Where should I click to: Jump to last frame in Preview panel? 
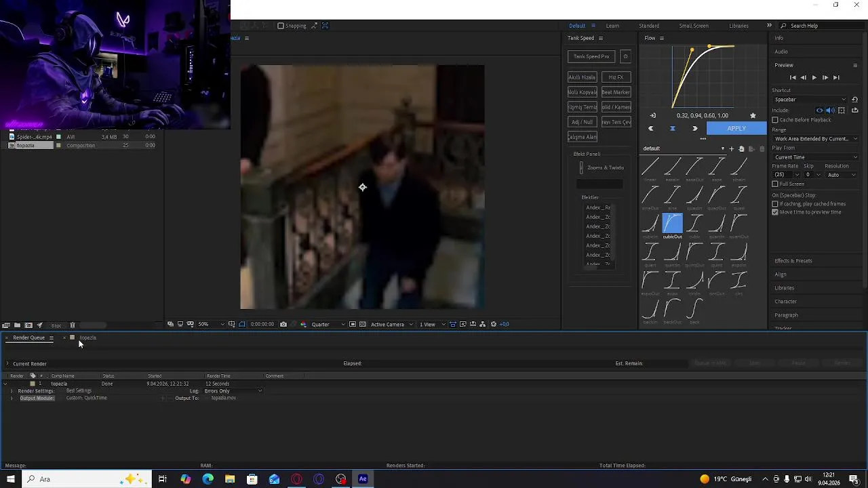836,78
